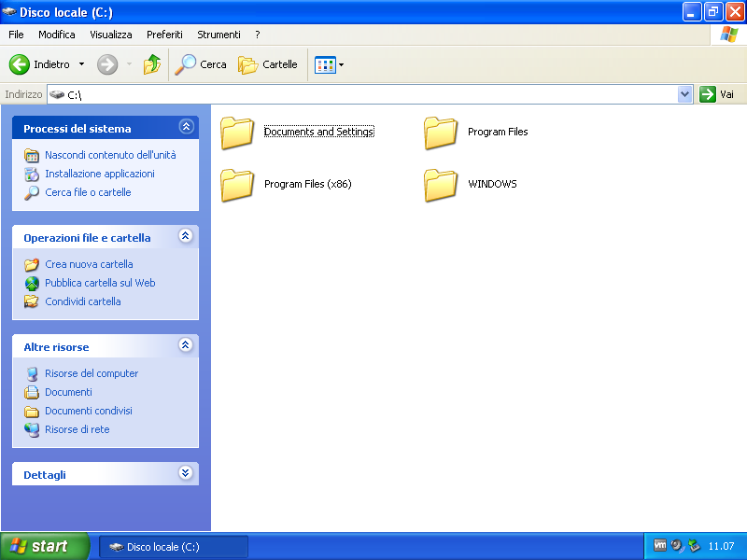Click the VMware tray icon
The width and height of the screenshot is (747, 560).
tap(660, 545)
